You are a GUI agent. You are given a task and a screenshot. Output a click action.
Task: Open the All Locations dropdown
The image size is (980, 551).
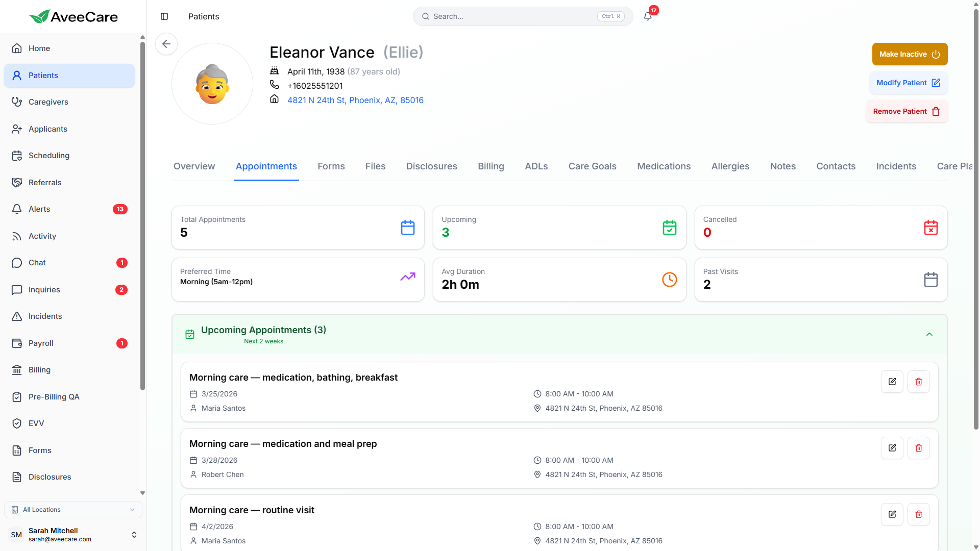73,510
